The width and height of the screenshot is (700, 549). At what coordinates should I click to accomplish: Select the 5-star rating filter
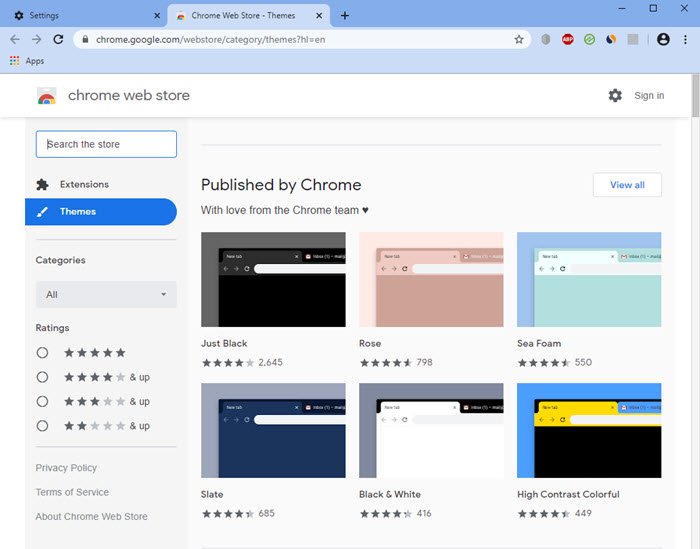click(42, 353)
